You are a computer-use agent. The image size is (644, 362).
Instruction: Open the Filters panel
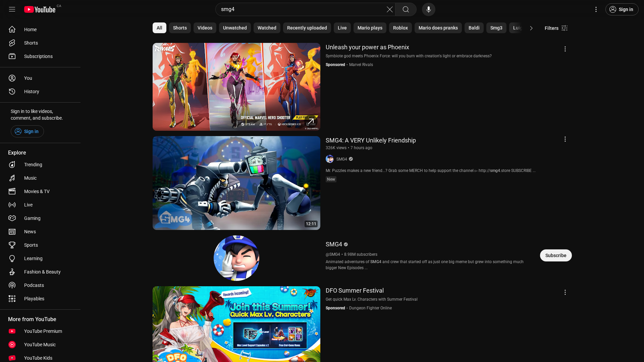[x=556, y=28]
